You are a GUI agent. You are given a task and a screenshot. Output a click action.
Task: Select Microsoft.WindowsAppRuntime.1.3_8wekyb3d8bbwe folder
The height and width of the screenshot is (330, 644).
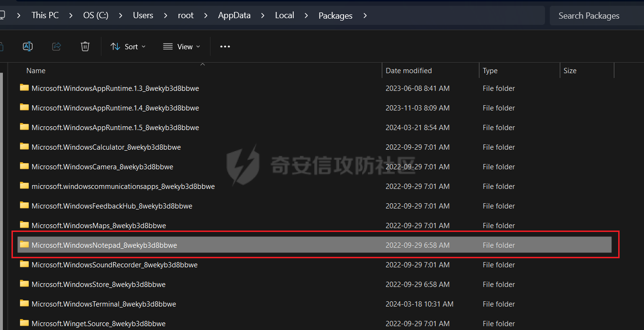click(315, 88)
